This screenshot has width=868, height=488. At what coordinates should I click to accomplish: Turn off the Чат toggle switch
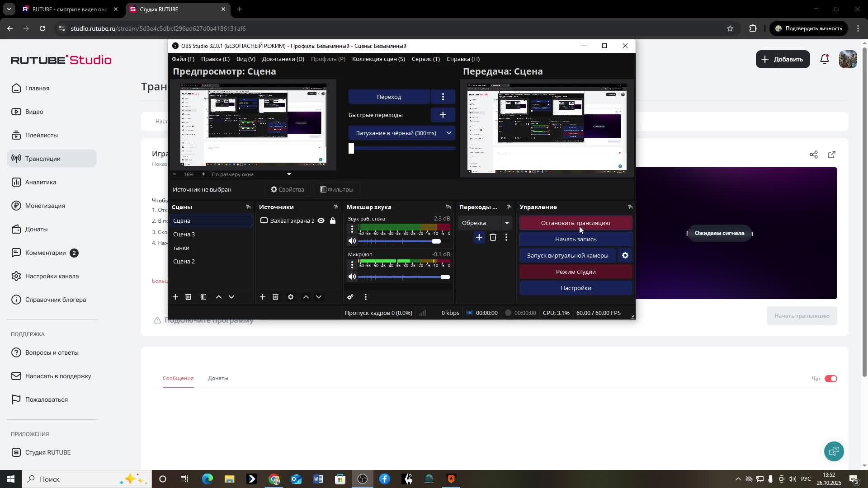pyautogui.click(x=830, y=379)
